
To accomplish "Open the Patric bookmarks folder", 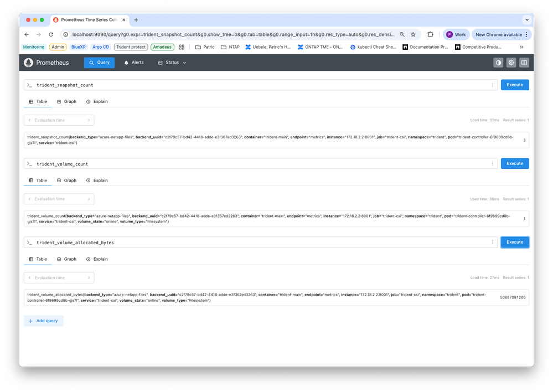I will (205, 47).
